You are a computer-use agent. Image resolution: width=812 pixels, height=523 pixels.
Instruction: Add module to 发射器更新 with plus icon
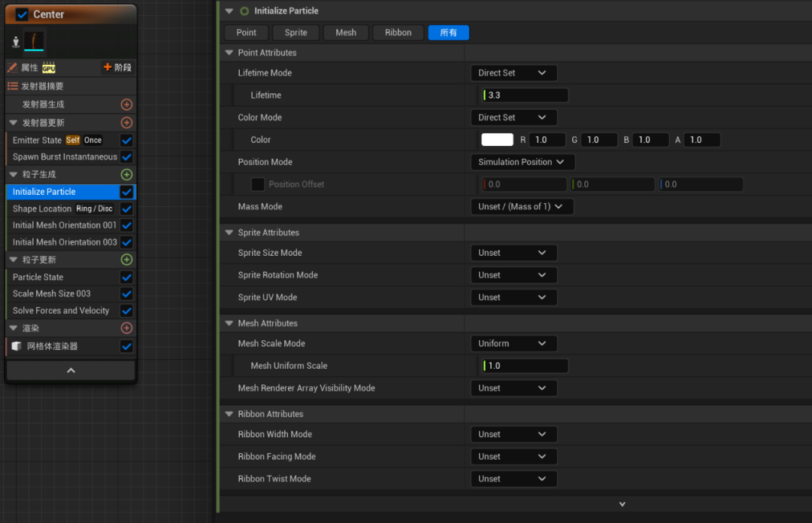click(126, 123)
